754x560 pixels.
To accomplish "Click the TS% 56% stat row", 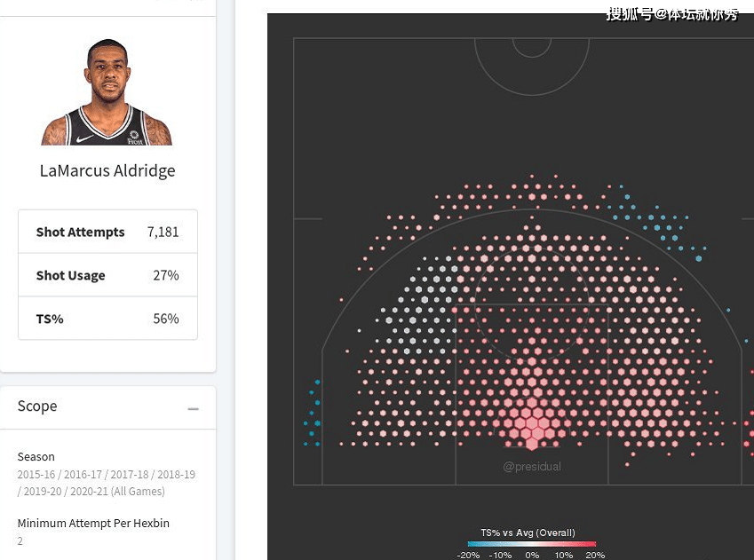I will pyautogui.click(x=107, y=319).
